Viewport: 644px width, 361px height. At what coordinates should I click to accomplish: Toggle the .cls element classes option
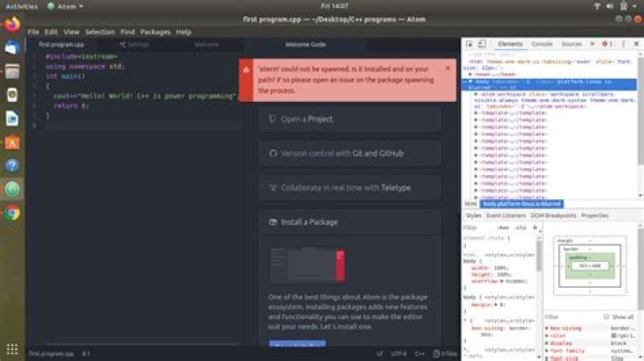point(521,228)
